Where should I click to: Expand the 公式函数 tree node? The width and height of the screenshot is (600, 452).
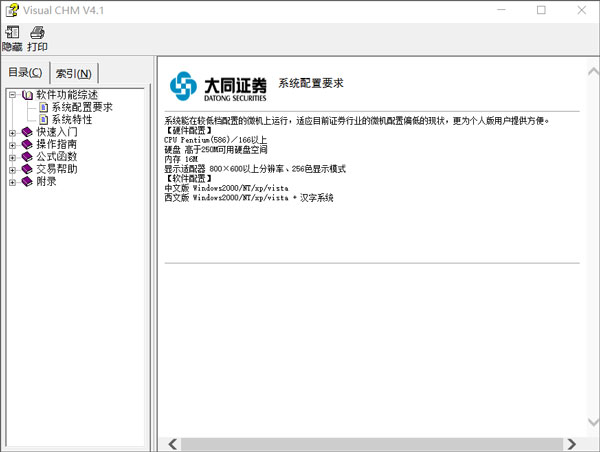click(x=13, y=157)
